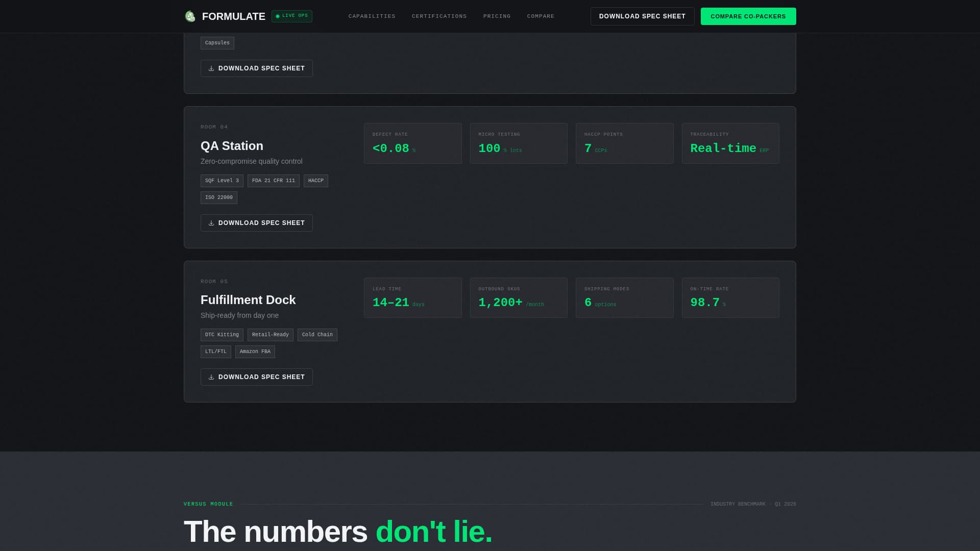Click the download icon on QA Station spec button
This screenshot has width=980, height=551.
212,223
